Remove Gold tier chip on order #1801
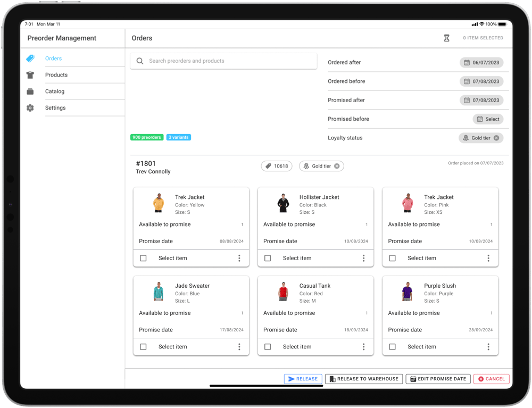The width and height of the screenshot is (532, 408). pos(337,166)
